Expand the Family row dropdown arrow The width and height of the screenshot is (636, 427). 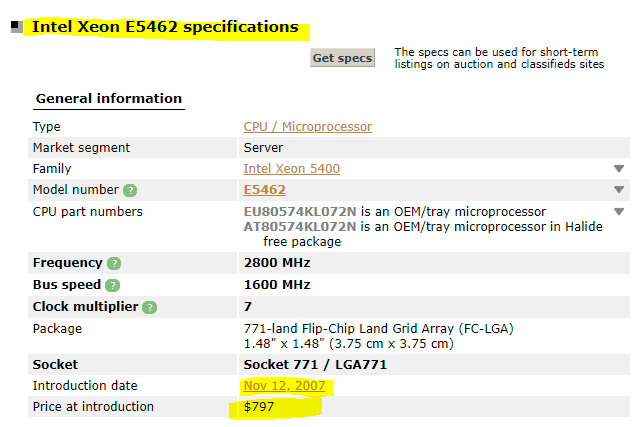coord(619,169)
